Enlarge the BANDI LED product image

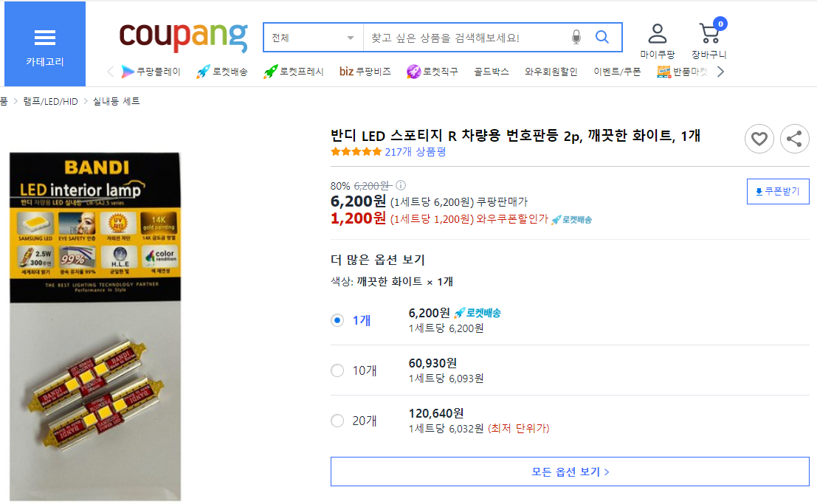click(95, 327)
